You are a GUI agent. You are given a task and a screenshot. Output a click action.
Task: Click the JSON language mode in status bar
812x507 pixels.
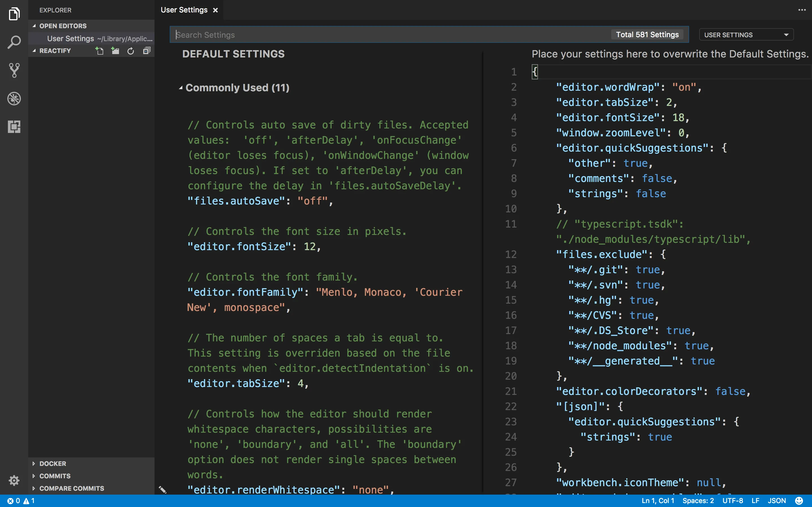point(777,501)
